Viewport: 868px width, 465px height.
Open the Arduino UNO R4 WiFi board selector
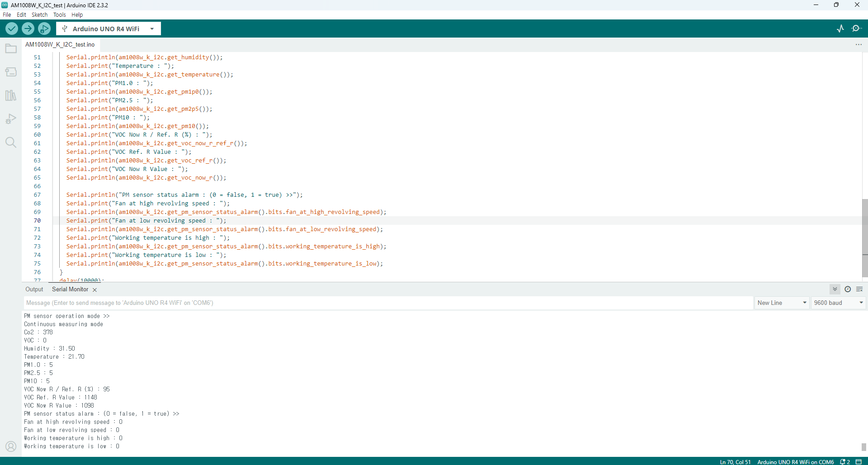coord(109,28)
